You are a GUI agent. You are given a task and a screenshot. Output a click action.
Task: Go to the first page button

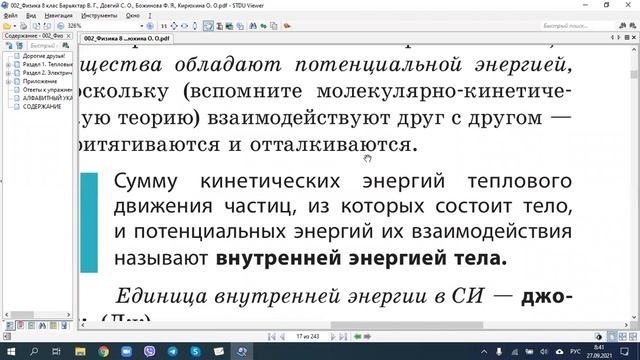coord(272,337)
